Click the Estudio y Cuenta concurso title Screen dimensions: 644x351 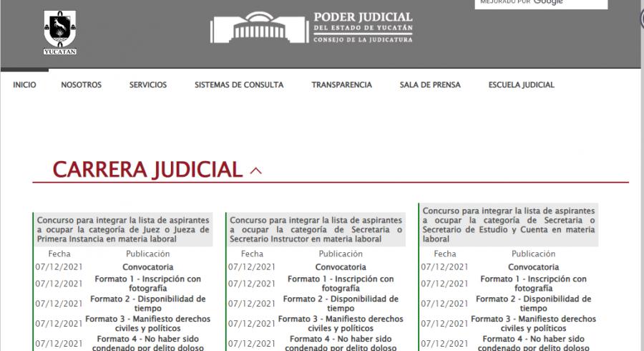(x=509, y=225)
